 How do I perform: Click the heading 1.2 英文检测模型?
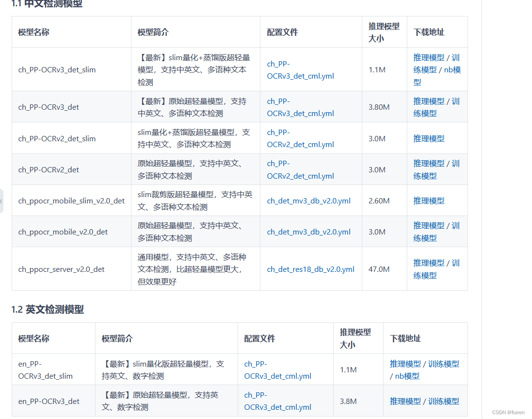(47, 309)
